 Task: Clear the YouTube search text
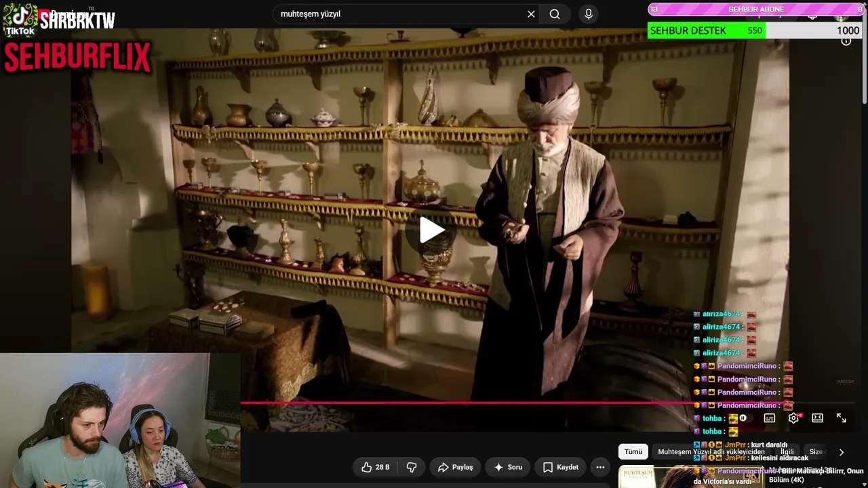coord(531,14)
